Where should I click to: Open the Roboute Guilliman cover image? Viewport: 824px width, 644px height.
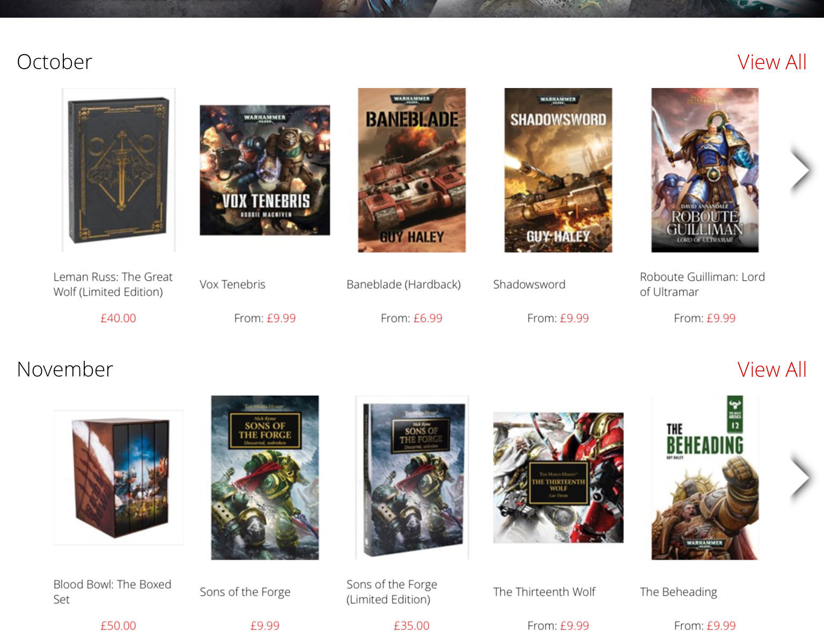coord(705,170)
